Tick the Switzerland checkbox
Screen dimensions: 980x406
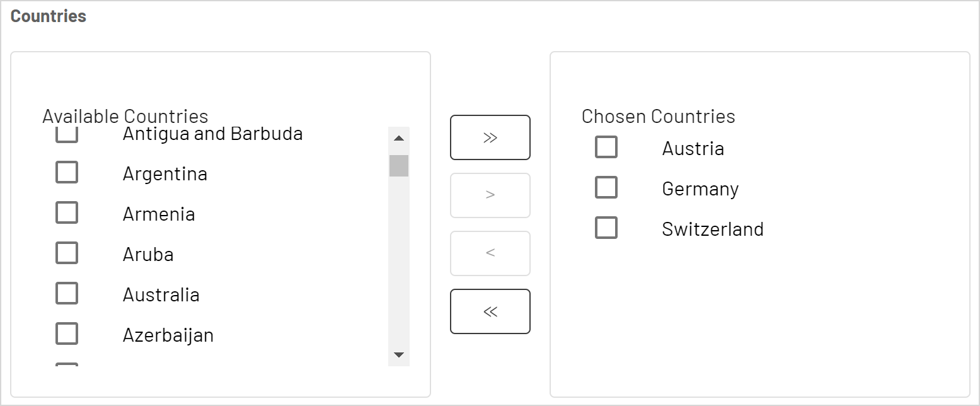pyautogui.click(x=606, y=228)
